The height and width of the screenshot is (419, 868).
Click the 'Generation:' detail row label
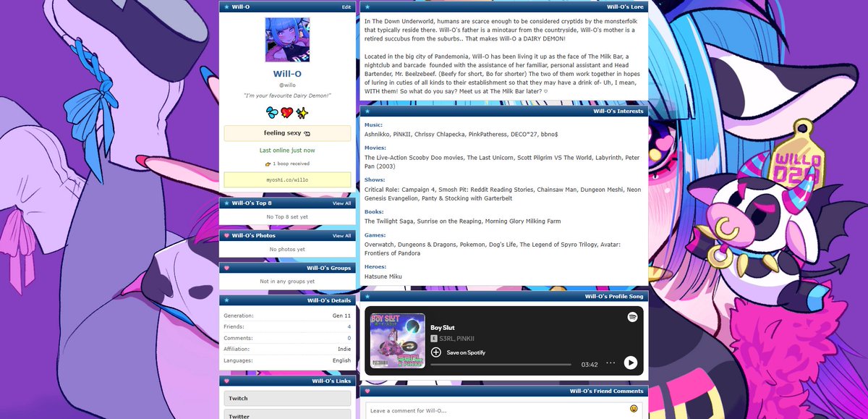239,316
